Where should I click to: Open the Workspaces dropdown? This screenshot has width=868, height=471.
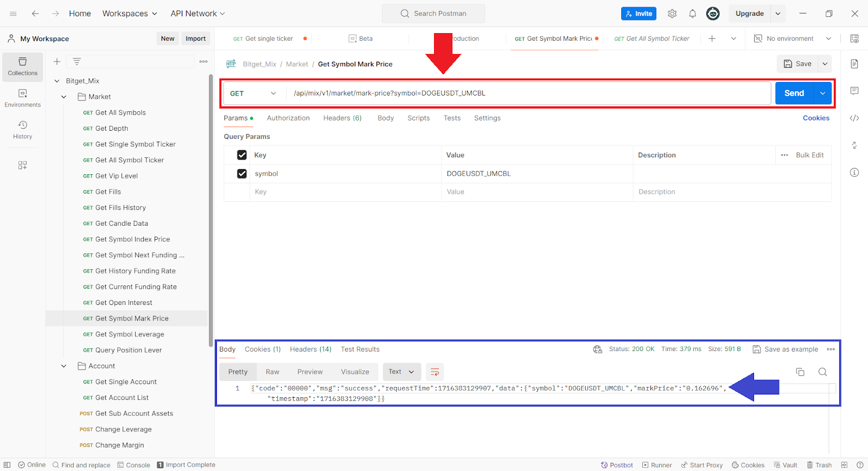click(130, 14)
